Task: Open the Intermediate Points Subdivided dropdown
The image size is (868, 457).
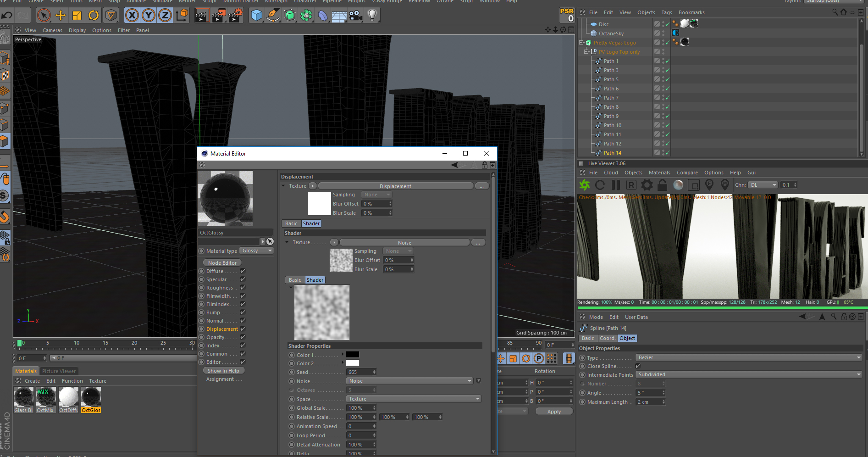Action: 748,375
